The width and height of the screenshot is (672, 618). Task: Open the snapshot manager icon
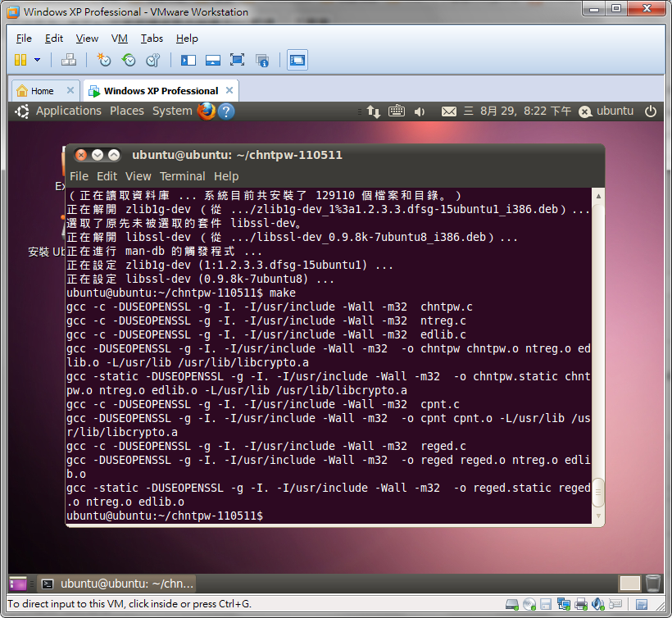tap(152, 60)
